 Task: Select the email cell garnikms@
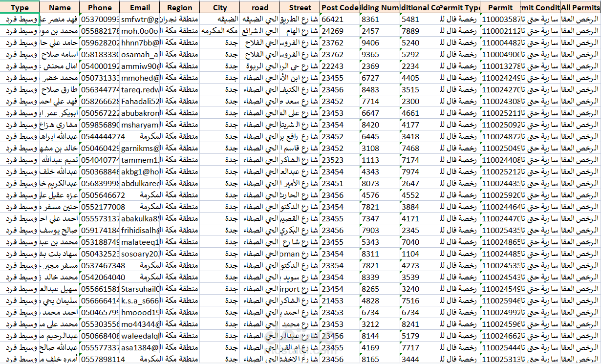pyautogui.click(x=140, y=148)
